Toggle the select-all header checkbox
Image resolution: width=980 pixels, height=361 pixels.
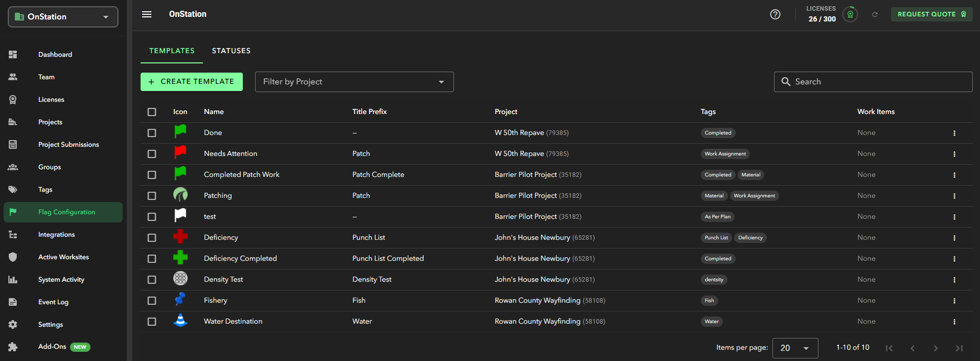152,112
